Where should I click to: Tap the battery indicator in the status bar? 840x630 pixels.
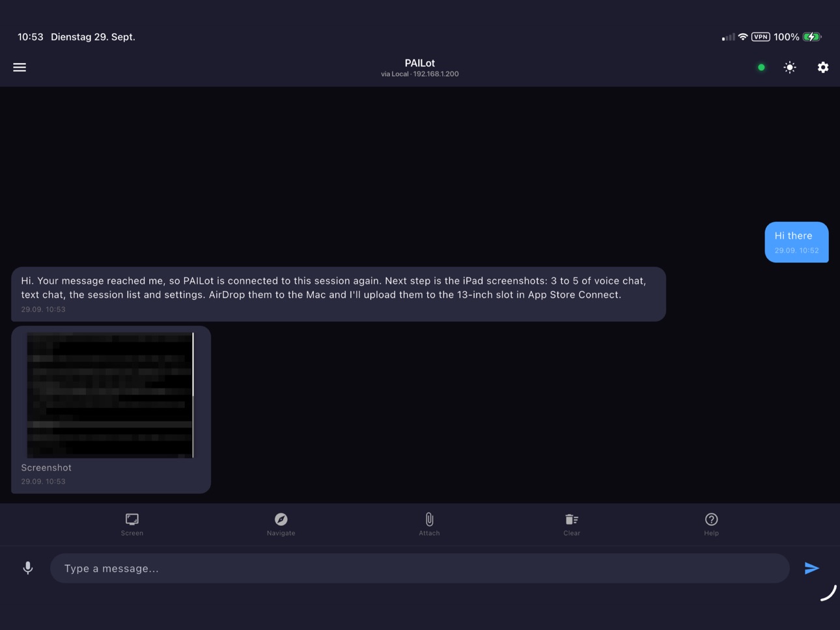point(813,37)
